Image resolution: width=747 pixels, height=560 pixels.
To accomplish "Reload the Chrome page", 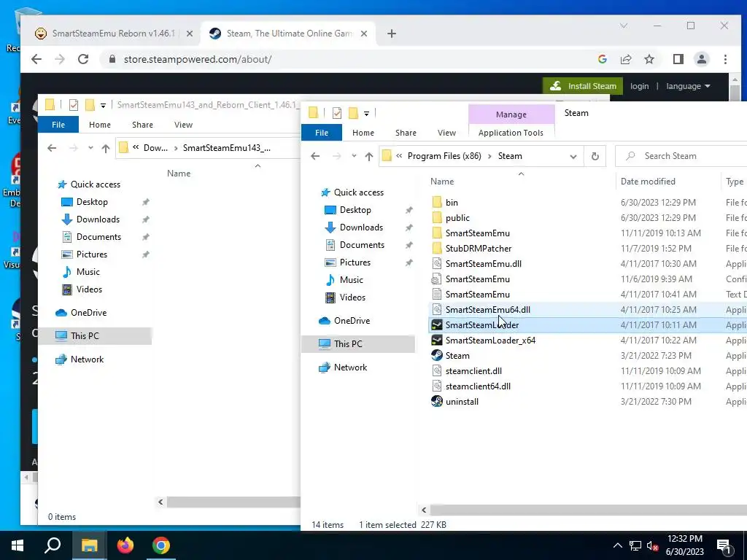I will pyautogui.click(x=83, y=59).
